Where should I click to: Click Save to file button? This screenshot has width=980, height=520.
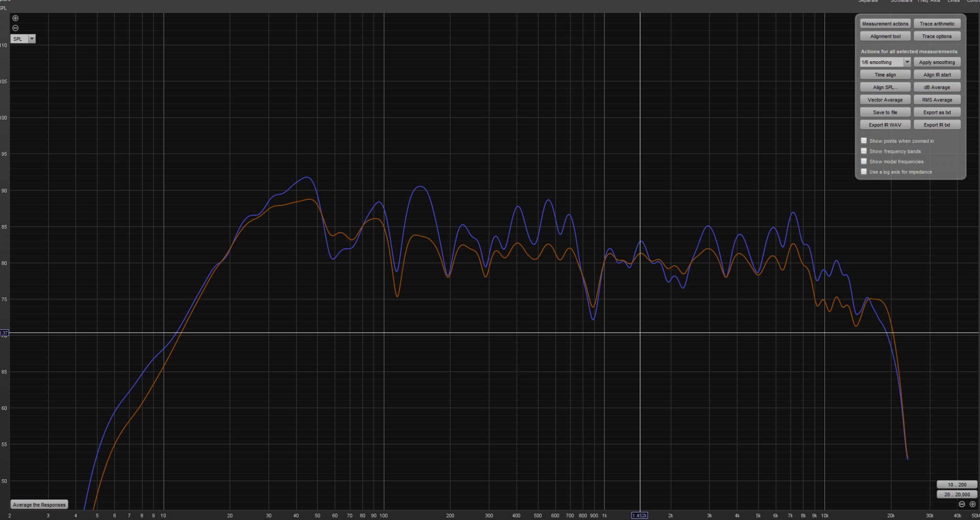click(885, 112)
